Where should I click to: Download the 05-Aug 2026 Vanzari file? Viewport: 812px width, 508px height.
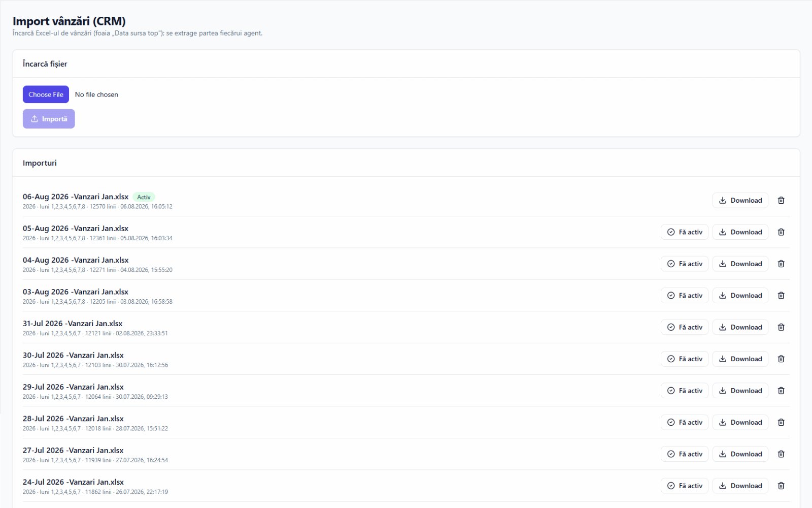coord(740,232)
